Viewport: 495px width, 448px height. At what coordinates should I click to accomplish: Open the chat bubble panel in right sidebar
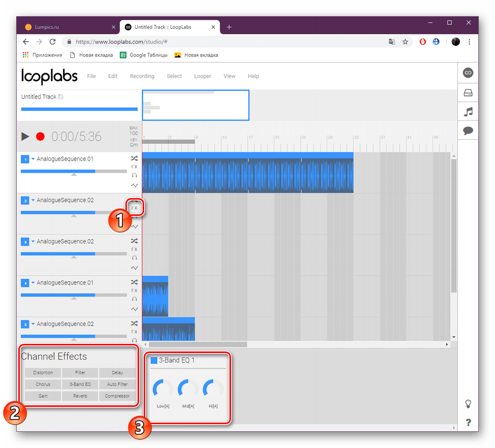click(468, 130)
